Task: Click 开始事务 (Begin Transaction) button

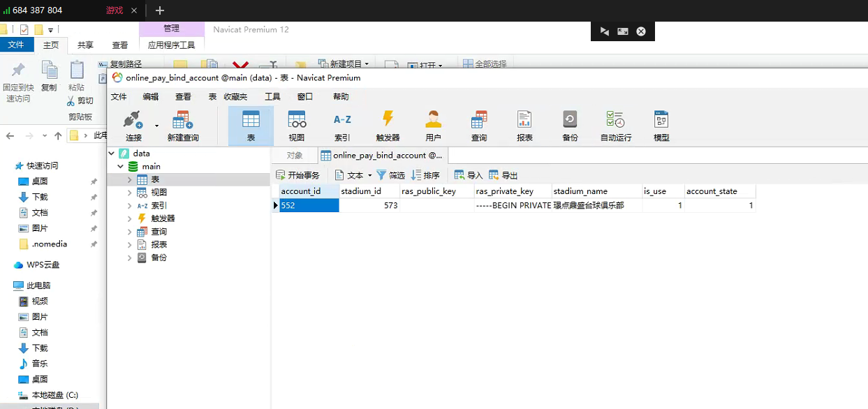Action: pos(298,175)
